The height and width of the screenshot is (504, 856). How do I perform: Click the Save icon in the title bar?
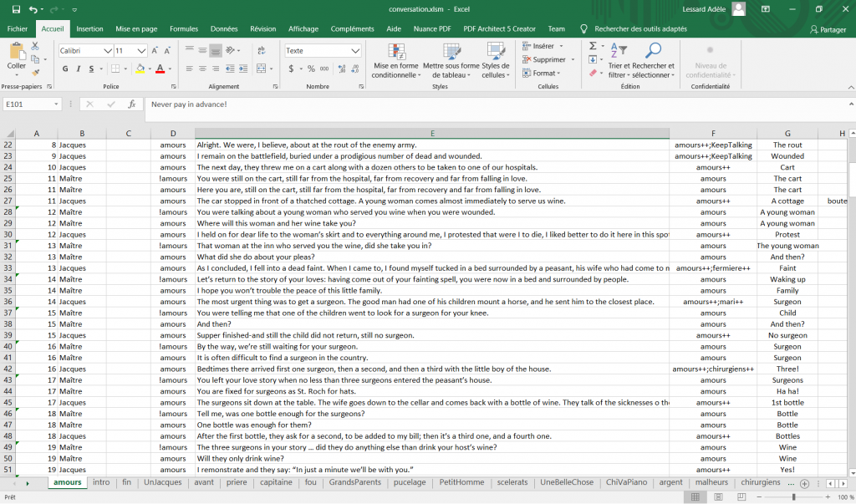(16, 9)
